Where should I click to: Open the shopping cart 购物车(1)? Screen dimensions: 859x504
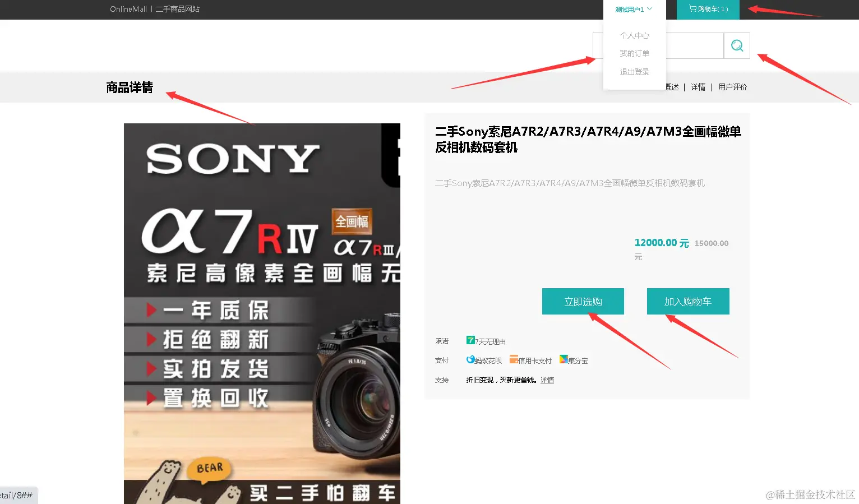(x=708, y=10)
